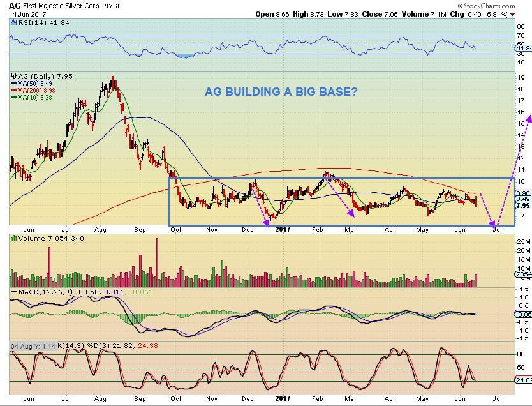Image resolution: width=532 pixels, height=406 pixels.
Task: Click the 2017 label on price panel axis
Action: tap(283, 229)
